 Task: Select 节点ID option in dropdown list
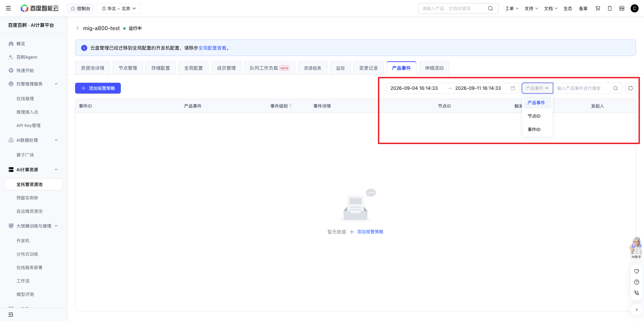click(537, 116)
